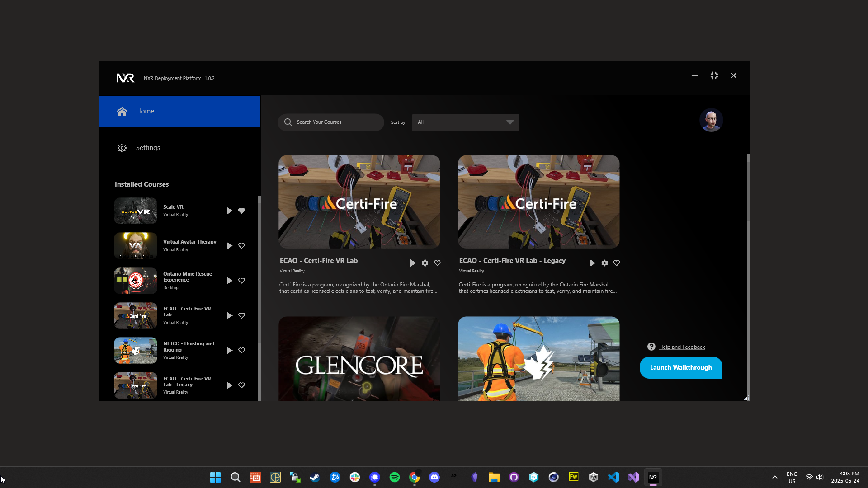Click the user avatar profile picture
This screenshot has height=488, width=868.
711,120
